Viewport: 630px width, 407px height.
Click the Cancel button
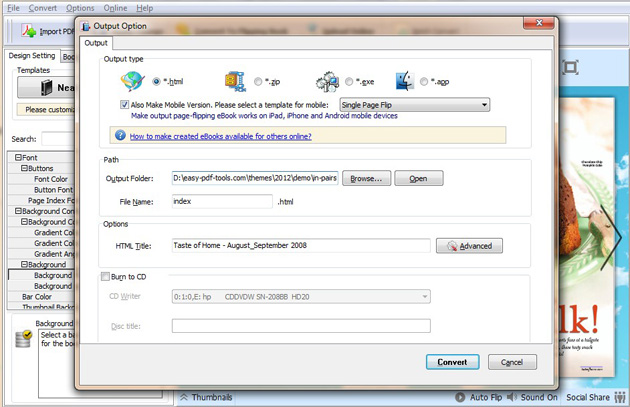point(512,362)
